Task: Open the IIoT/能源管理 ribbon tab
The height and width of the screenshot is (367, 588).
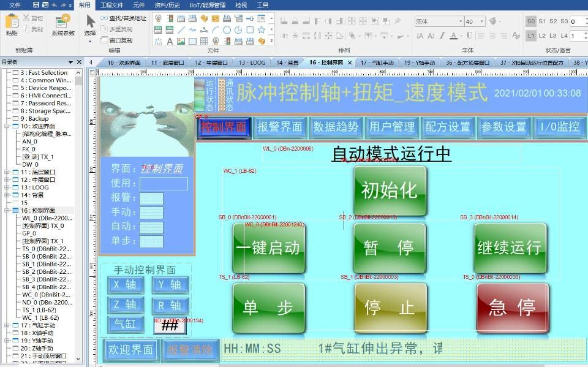Action: point(208,5)
